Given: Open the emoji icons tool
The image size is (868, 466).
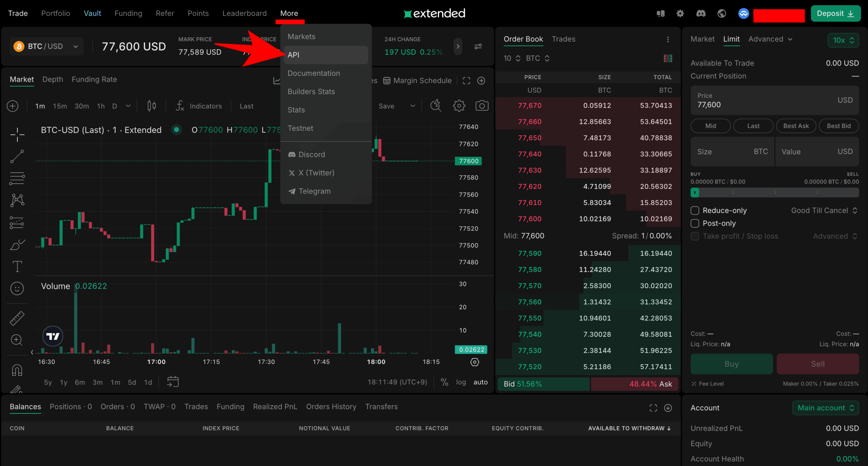Looking at the screenshot, I should coord(17,288).
